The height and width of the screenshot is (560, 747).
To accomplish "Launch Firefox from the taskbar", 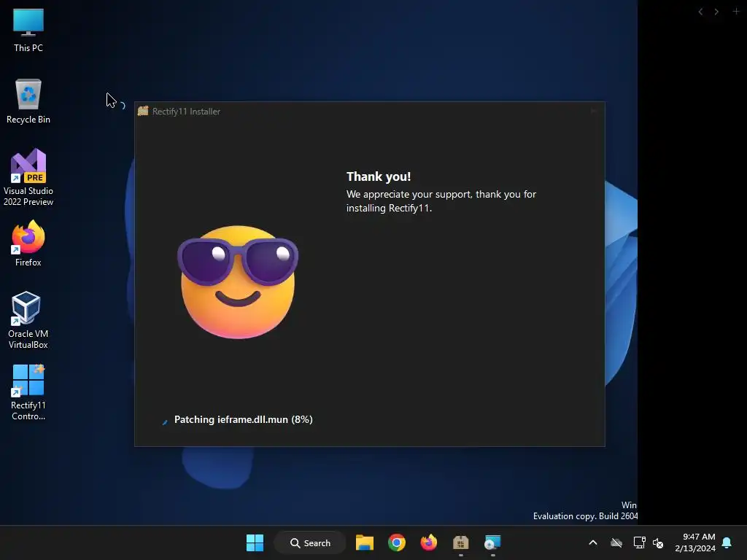I will pyautogui.click(x=428, y=542).
